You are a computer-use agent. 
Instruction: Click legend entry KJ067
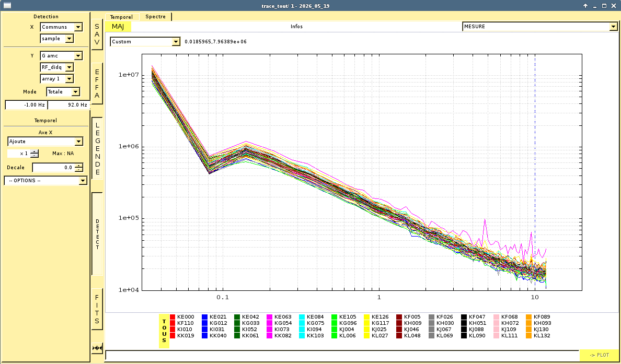click(444, 330)
